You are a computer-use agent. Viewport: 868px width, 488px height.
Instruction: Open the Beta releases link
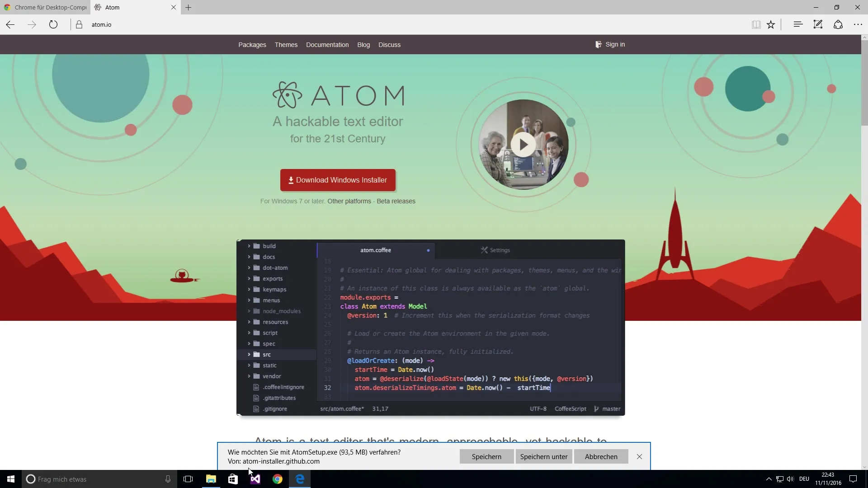[x=396, y=201]
